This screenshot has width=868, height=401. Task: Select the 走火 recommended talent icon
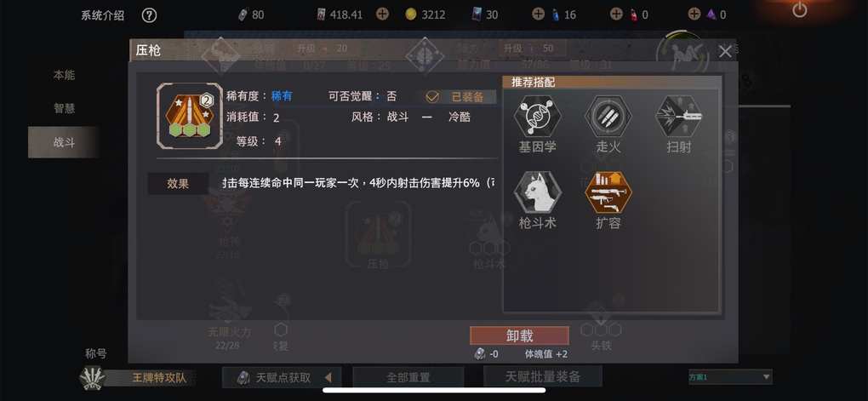pos(608,117)
